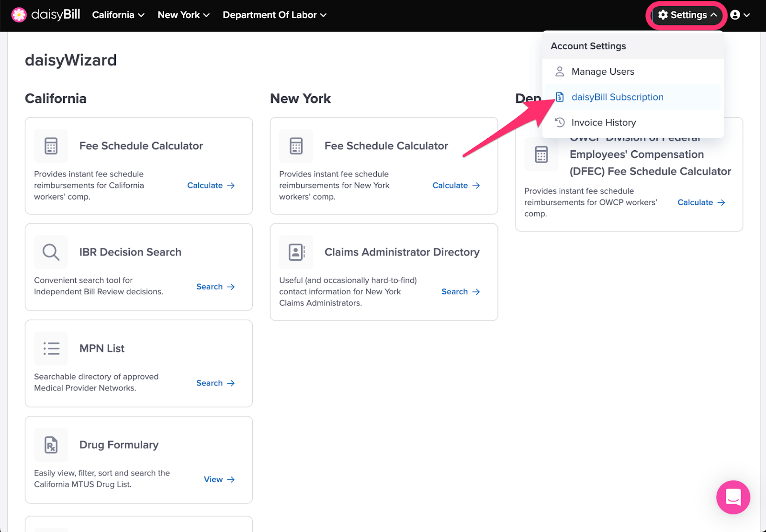This screenshot has height=532, width=766.
Task: Click New York 'Fee Schedule Calculator' card title
Action: coord(386,146)
